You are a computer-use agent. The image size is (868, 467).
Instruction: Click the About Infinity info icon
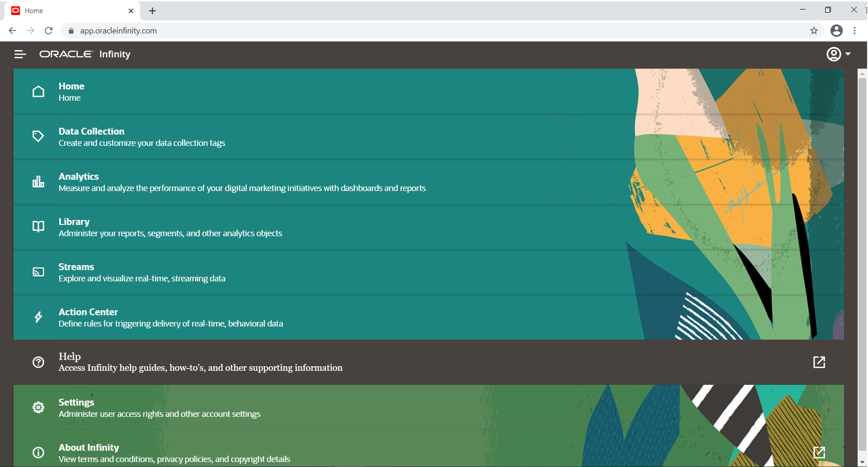click(38, 453)
